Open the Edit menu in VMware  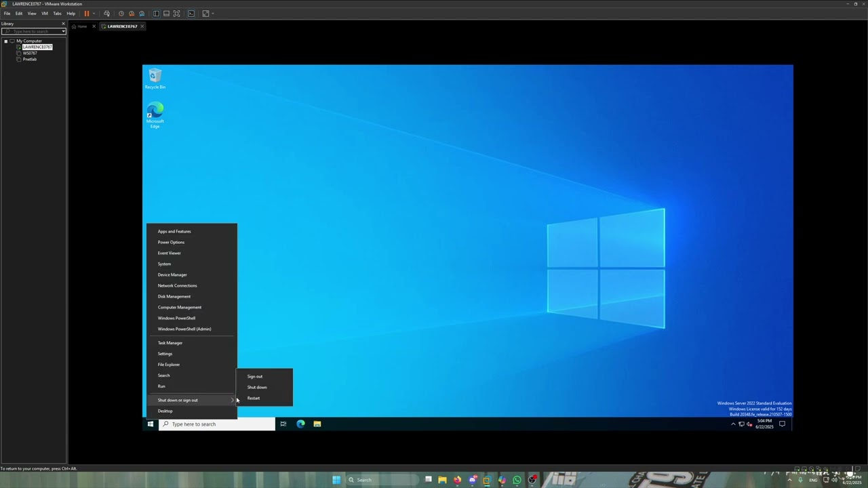19,14
